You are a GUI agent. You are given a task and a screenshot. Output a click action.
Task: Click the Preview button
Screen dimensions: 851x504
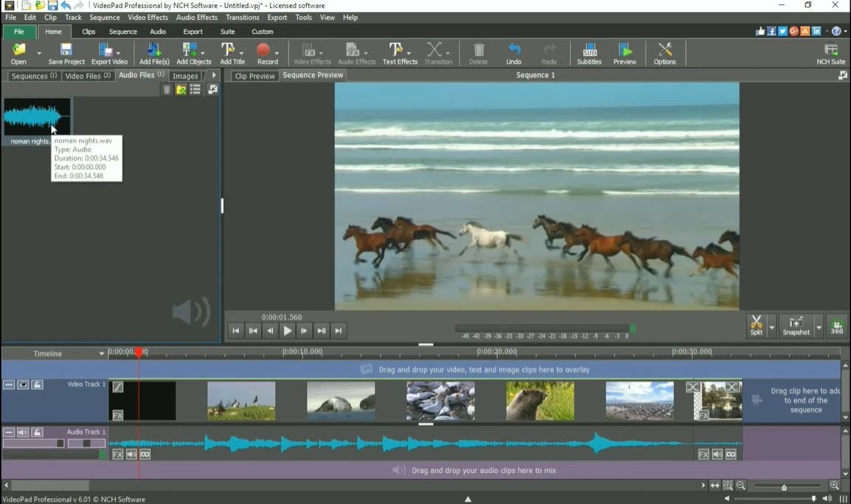coord(625,52)
